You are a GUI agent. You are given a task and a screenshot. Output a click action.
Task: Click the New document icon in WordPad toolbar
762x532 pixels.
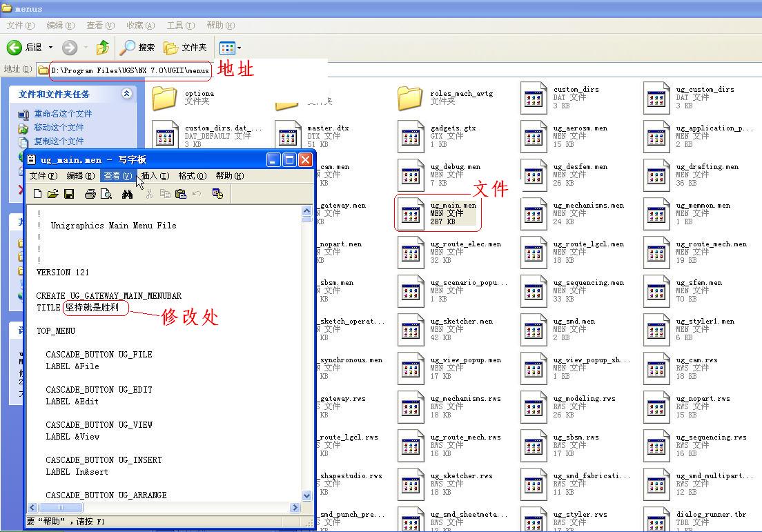pos(37,194)
